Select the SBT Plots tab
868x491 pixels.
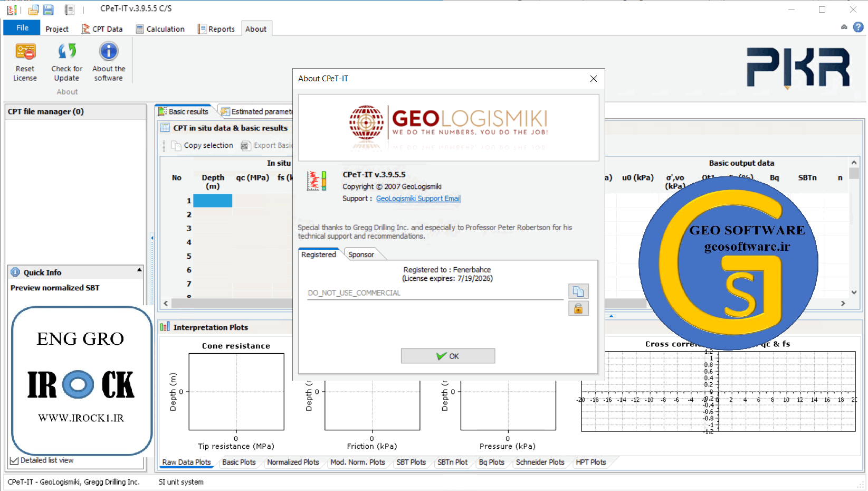tap(411, 462)
